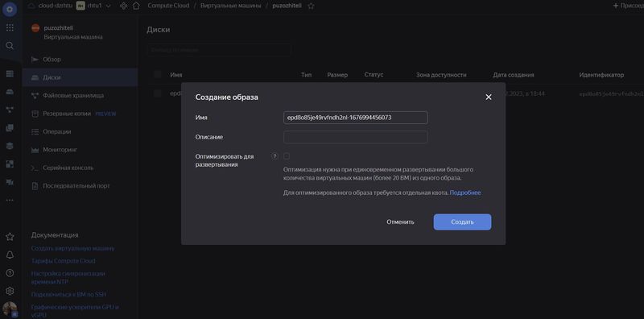Click the Отменить button
Screen dimensions: 644x319
click(400, 222)
